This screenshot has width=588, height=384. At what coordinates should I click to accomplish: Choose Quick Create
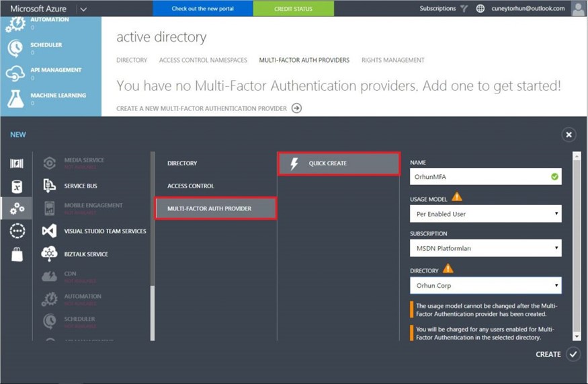point(339,163)
